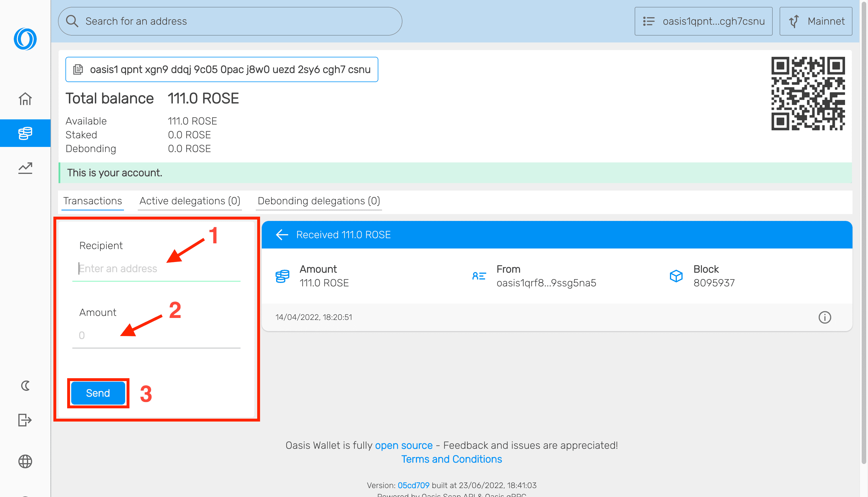868x497 pixels.
Task: Select the accounts/wallet sidebar icon
Action: click(25, 132)
